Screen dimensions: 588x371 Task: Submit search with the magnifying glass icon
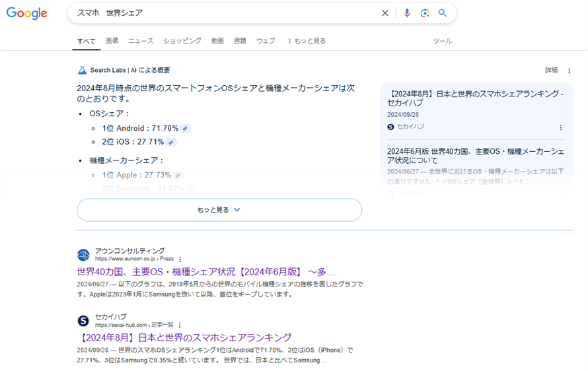(443, 13)
